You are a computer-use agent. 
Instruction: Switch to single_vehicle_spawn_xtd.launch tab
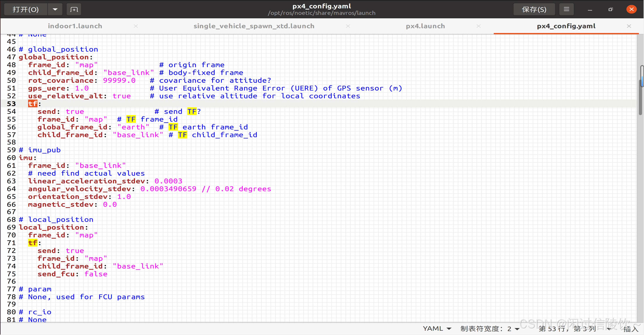pos(253,26)
